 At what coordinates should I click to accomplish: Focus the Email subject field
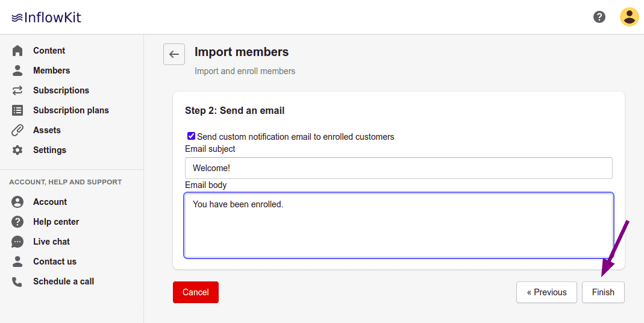[x=398, y=168]
